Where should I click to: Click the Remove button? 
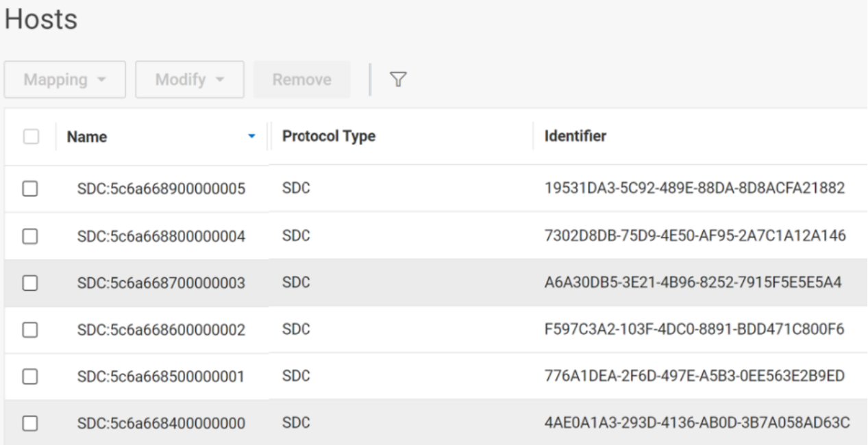tap(302, 79)
